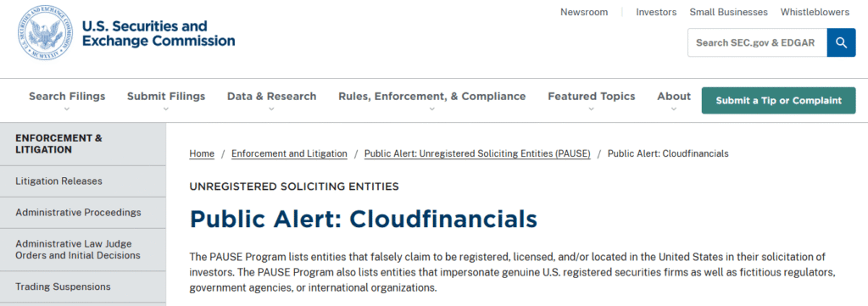Open the Enforcement and Litigation breadcrumb
This screenshot has width=868, height=306.
(x=290, y=153)
